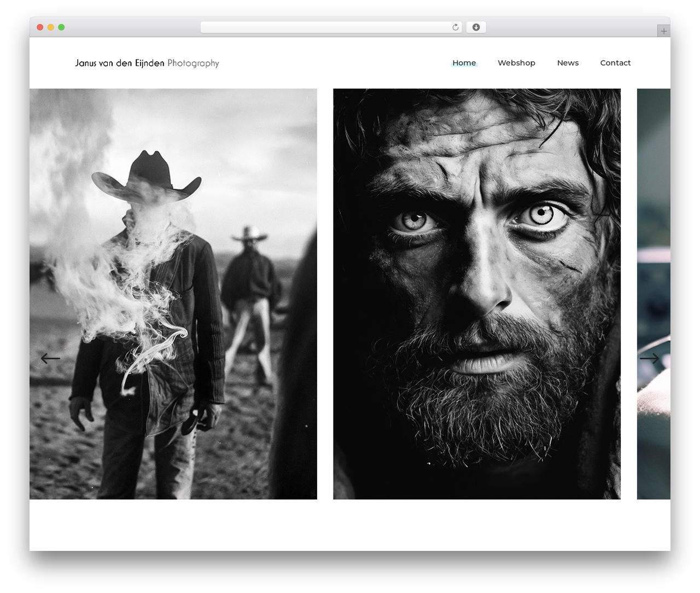Maximize the browser window with green button
The height and width of the screenshot is (593, 700).
(x=61, y=27)
